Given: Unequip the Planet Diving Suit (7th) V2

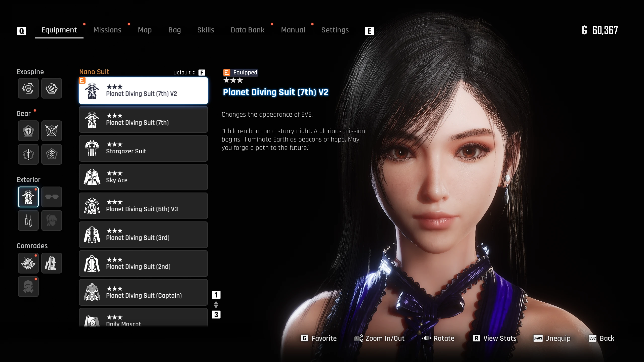Looking at the screenshot, I should [x=552, y=338].
